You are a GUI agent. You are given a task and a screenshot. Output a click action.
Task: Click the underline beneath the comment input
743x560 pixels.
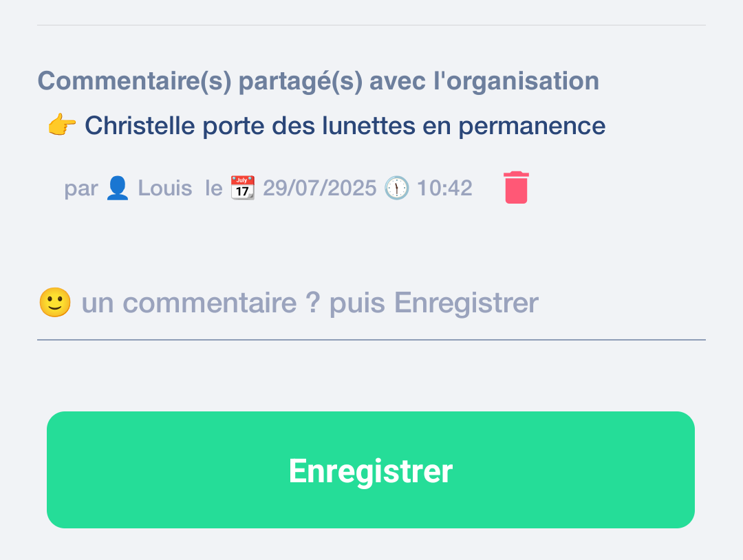click(x=371, y=340)
